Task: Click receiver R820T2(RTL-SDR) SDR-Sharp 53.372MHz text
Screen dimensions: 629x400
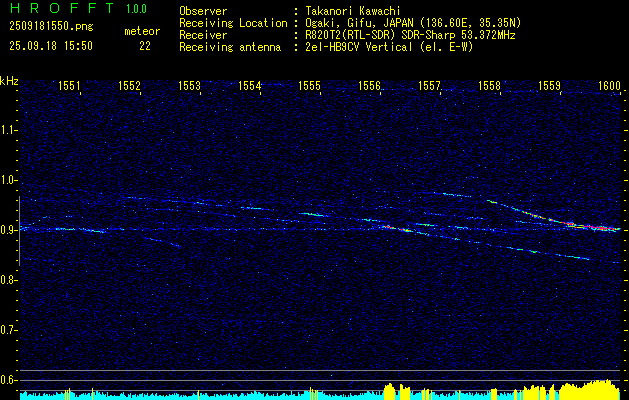Action: click(410, 35)
